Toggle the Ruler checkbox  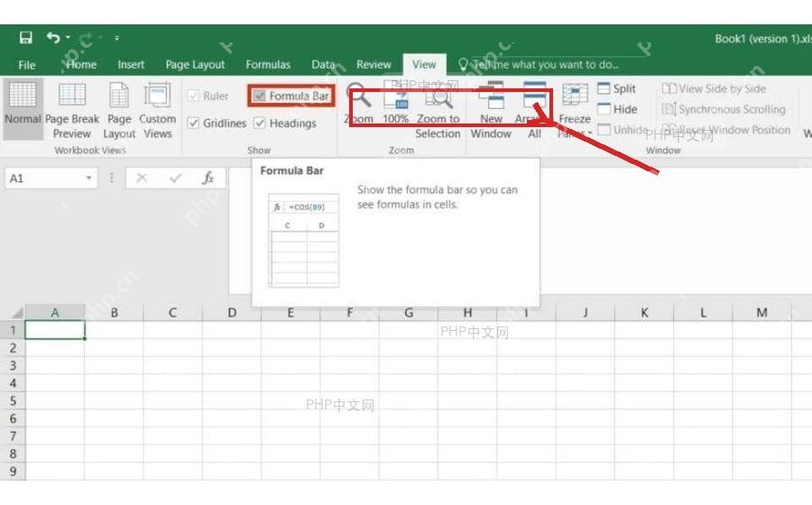(193, 96)
